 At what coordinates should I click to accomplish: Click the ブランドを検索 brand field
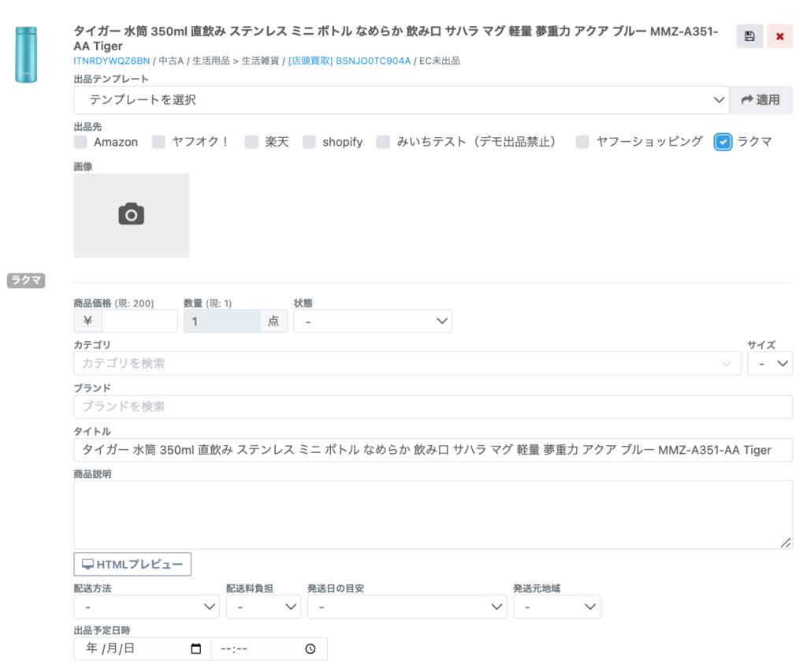click(x=433, y=407)
